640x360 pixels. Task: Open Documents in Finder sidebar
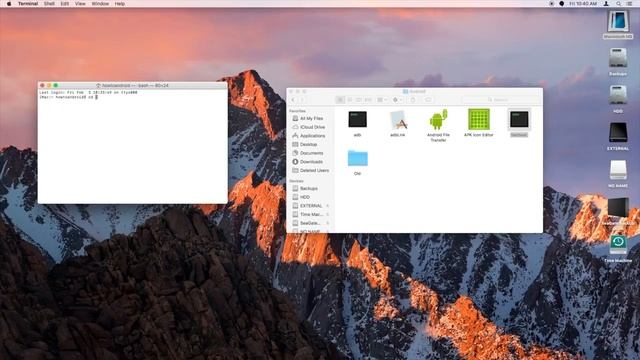click(311, 153)
